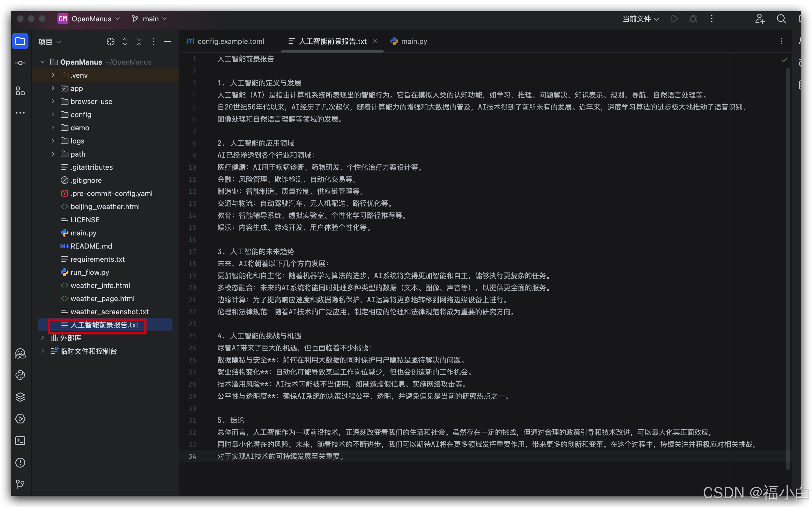The width and height of the screenshot is (812, 507).
Task: Open the Git tool window icon
Action: [20, 484]
